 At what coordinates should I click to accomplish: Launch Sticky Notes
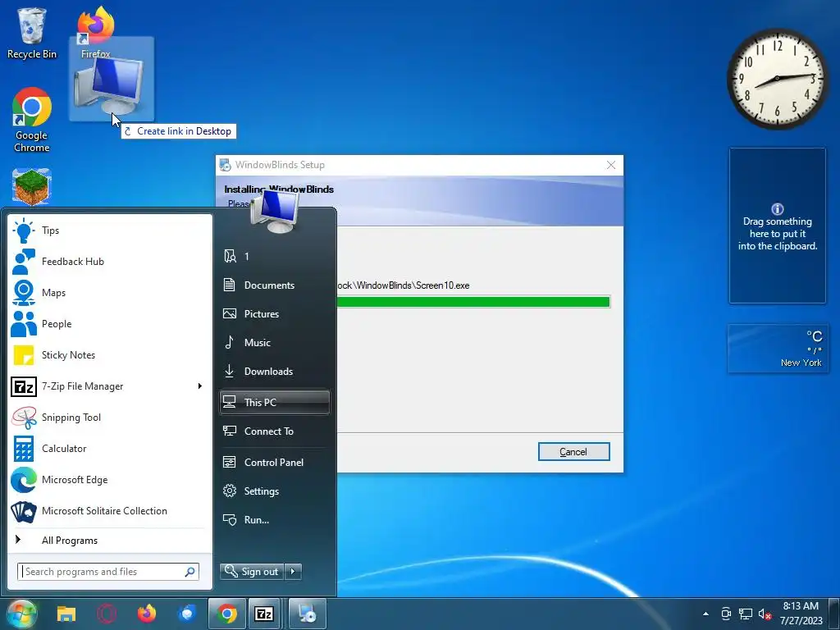point(110,354)
